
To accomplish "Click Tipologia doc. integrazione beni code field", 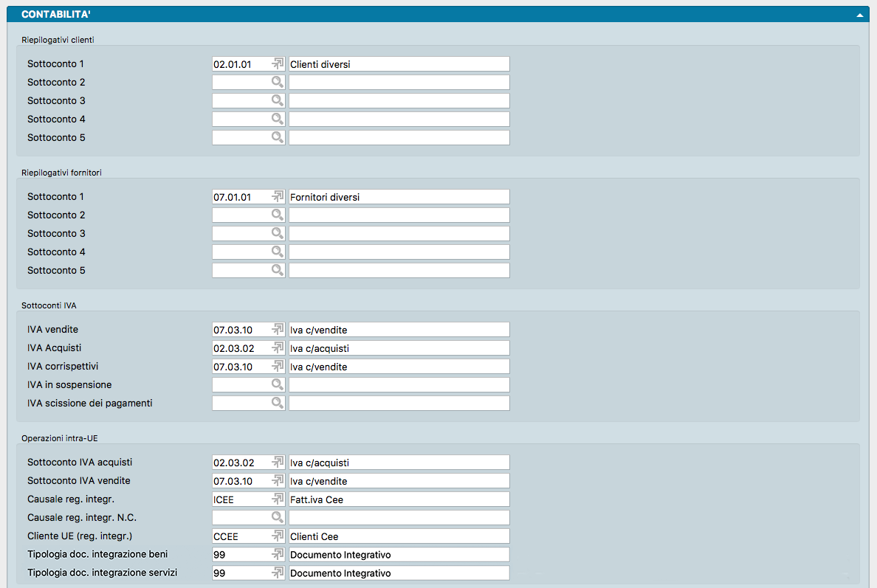I will (x=240, y=555).
